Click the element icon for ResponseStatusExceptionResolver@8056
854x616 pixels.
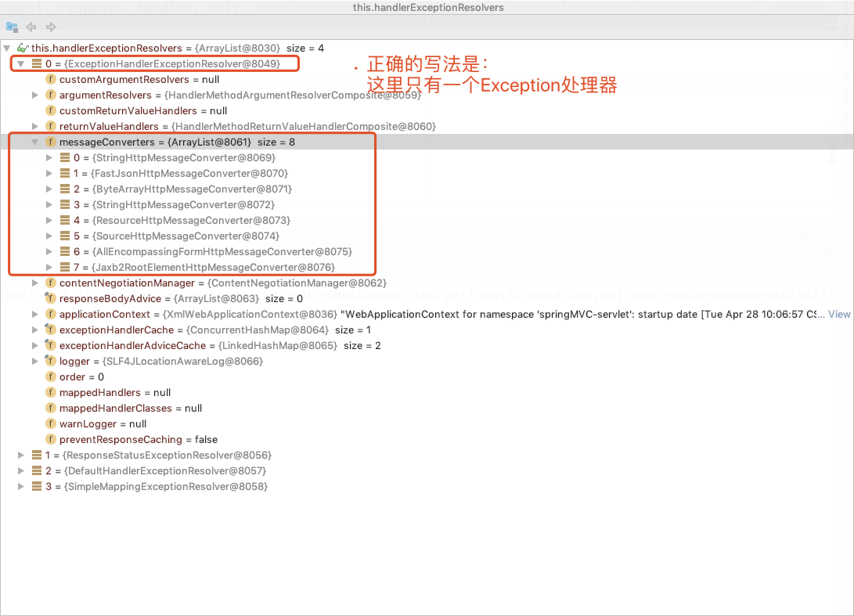coord(36,455)
